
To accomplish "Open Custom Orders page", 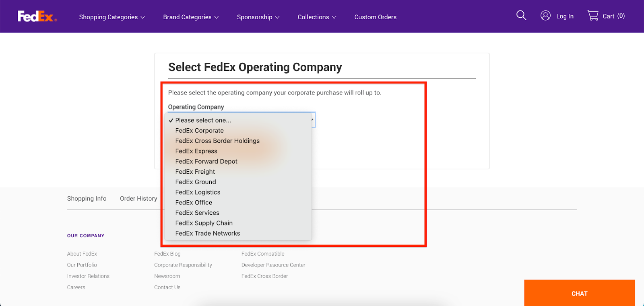I will pyautogui.click(x=375, y=17).
